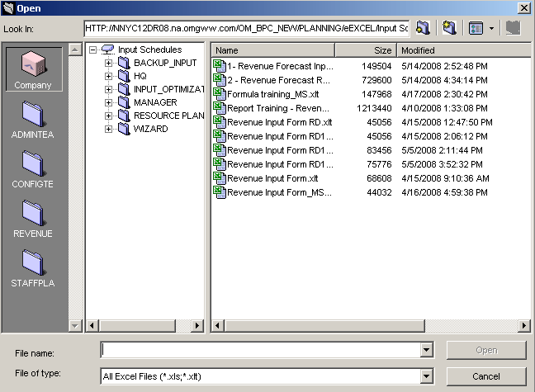This screenshot has width=535, height=392.
Task: Click the file list scroll left arrow
Action: click(x=218, y=325)
